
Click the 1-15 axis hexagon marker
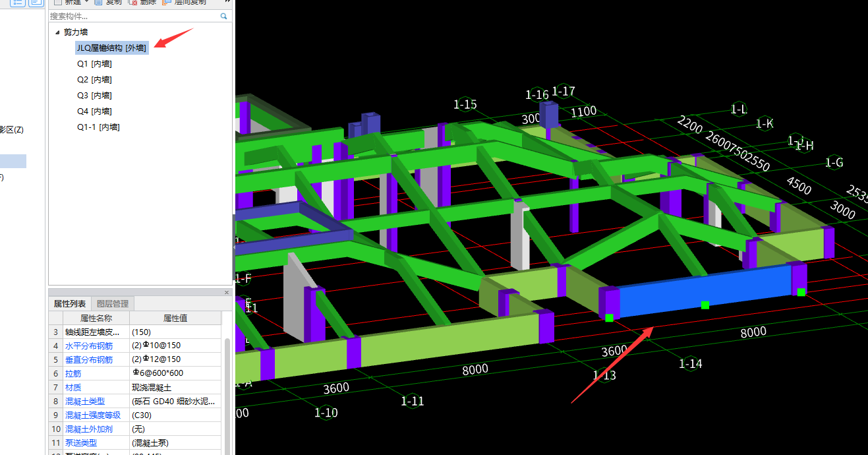(465, 104)
